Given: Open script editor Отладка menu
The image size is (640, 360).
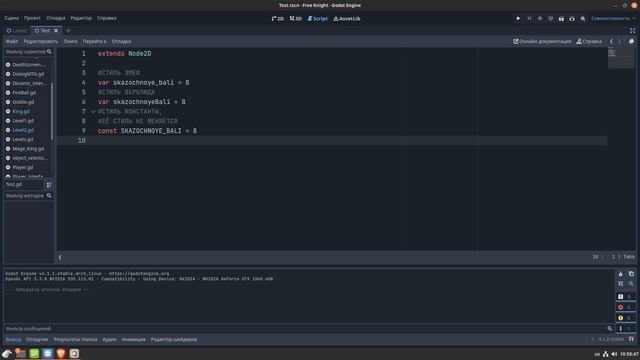Looking at the screenshot, I should tap(121, 41).
